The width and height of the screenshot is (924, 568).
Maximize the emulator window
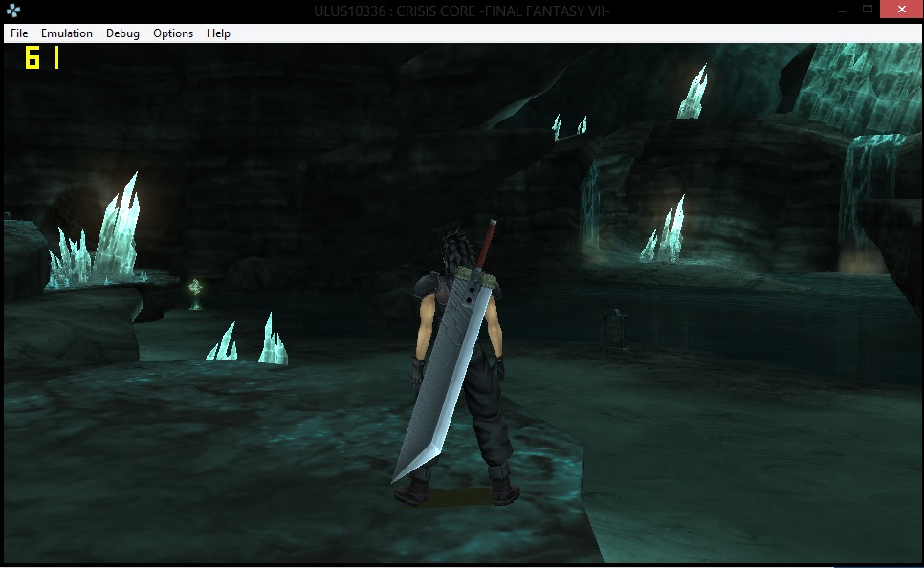868,10
